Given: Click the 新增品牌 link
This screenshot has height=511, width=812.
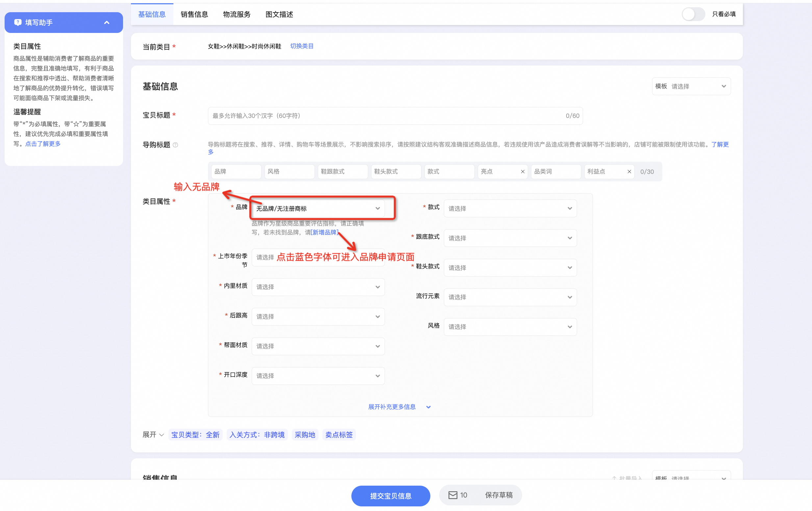Looking at the screenshot, I should (324, 232).
